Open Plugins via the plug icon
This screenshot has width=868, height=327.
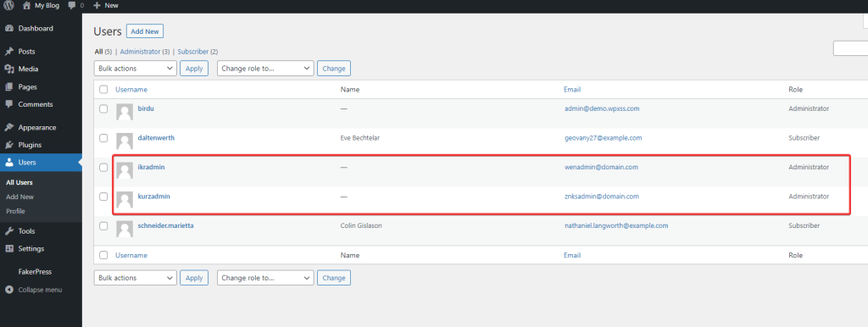click(8, 145)
